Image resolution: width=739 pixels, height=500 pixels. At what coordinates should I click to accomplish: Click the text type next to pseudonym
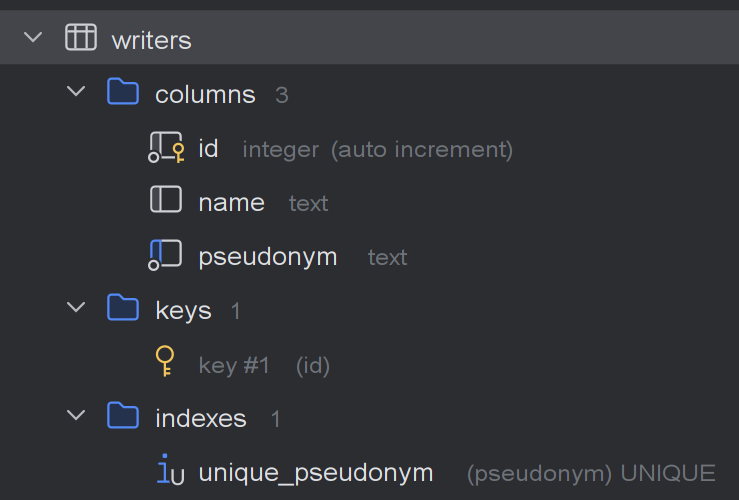[387, 258]
